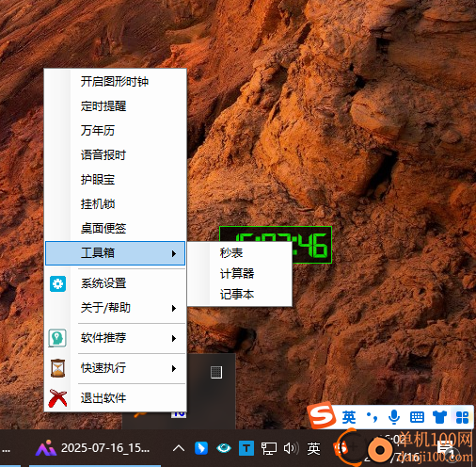Click the hourglass icon beside 快速执行

[57, 368]
